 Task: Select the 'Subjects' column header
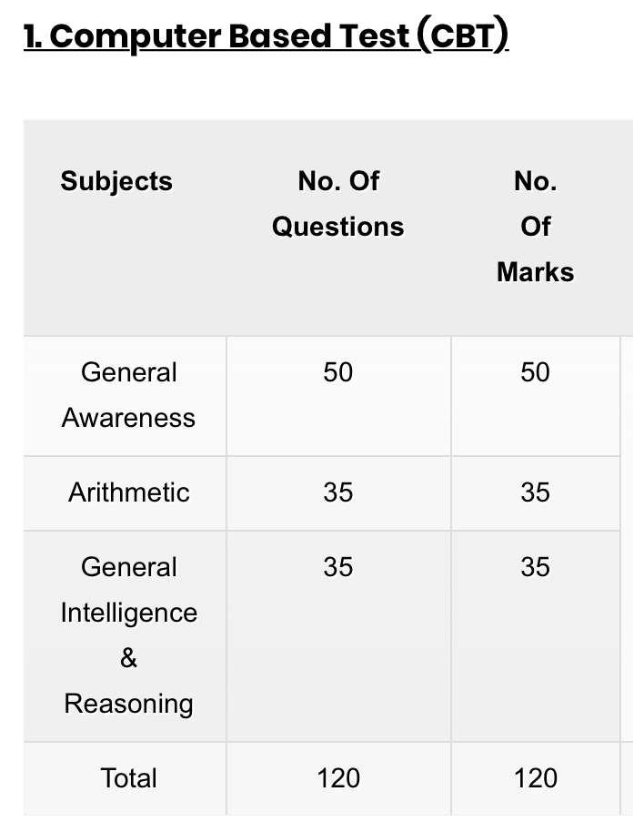click(x=116, y=181)
